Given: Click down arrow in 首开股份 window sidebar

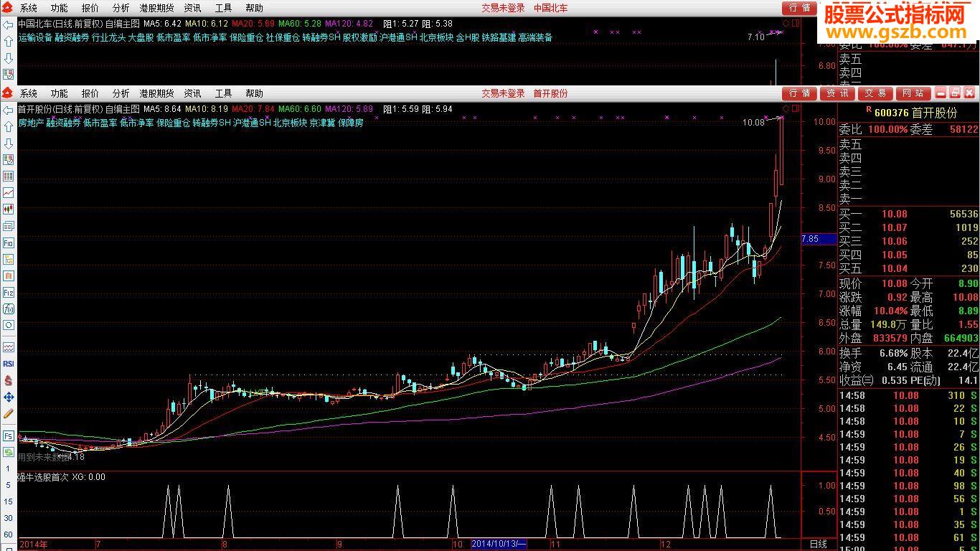Looking at the screenshot, I should click(8, 143).
